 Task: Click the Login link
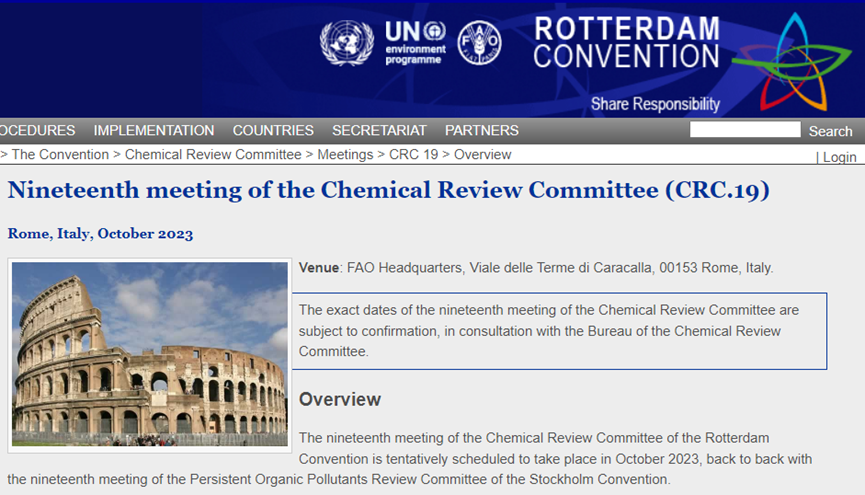click(x=840, y=157)
